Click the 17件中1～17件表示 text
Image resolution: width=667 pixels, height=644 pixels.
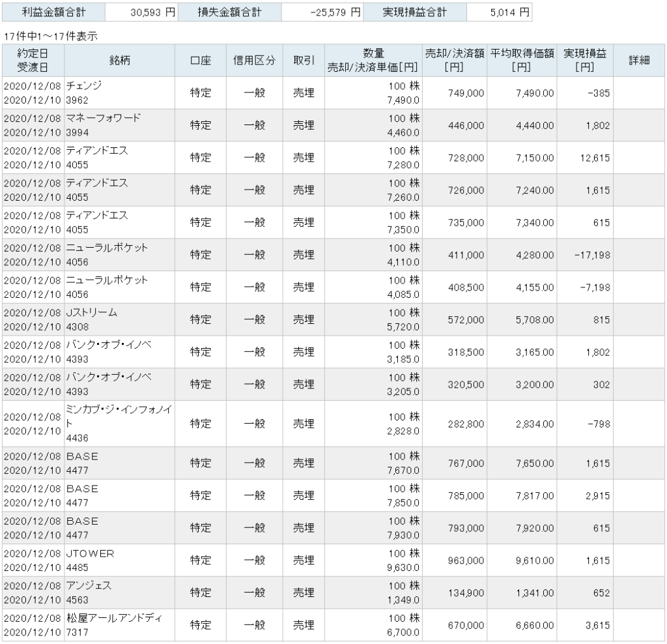point(51,37)
